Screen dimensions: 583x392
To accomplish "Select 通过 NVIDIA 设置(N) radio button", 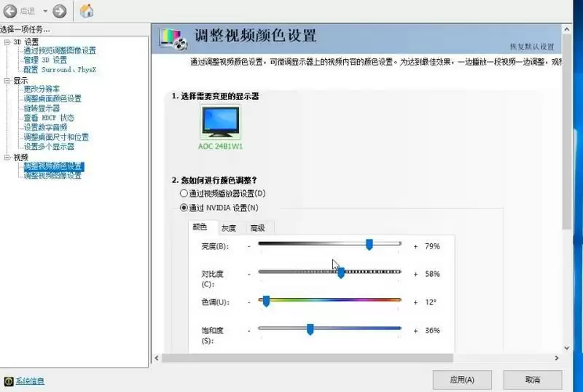I will tap(184, 208).
